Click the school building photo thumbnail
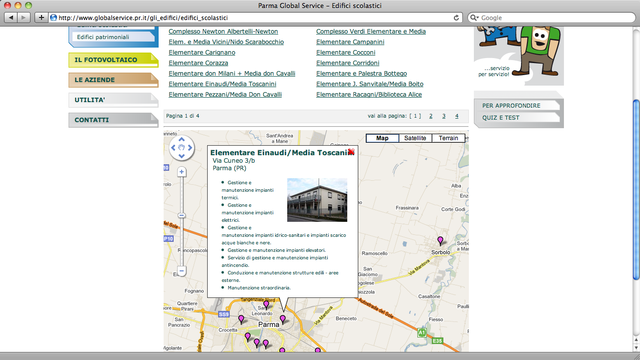640x360 pixels. (317, 200)
